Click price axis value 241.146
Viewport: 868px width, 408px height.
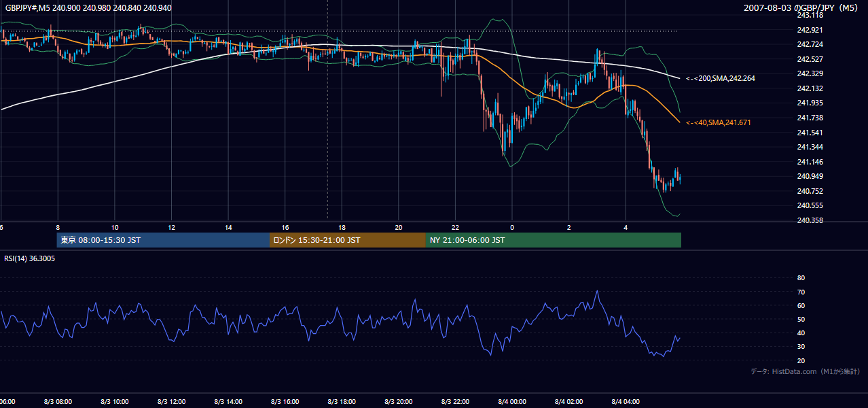coord(810,162)
